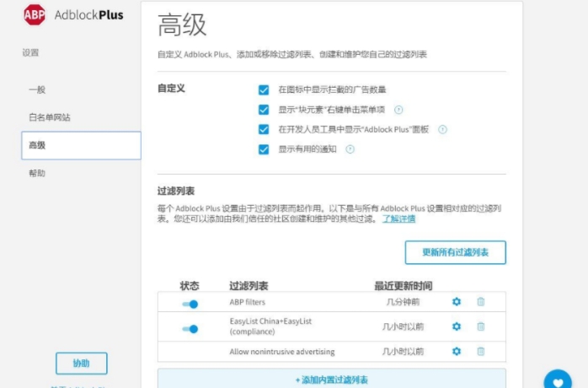
Task: Disable the EasyList China+EasyList toggle
Action: pos(190,329)
